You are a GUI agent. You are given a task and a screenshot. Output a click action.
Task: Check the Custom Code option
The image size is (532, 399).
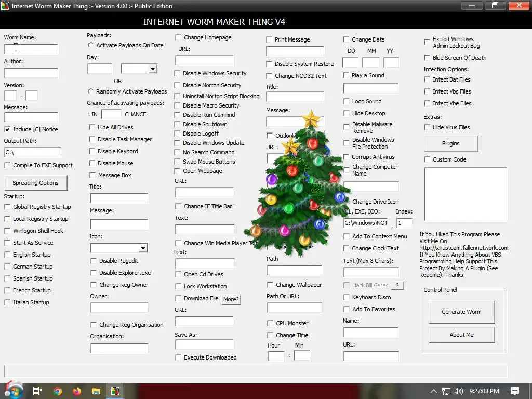[x=427, y=159]
